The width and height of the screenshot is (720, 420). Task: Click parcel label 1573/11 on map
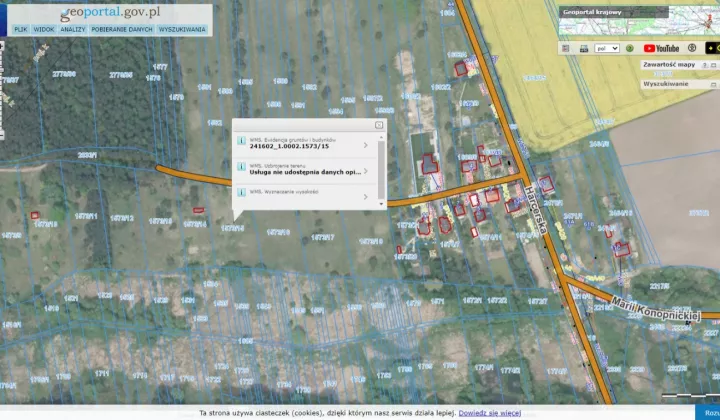86,216
